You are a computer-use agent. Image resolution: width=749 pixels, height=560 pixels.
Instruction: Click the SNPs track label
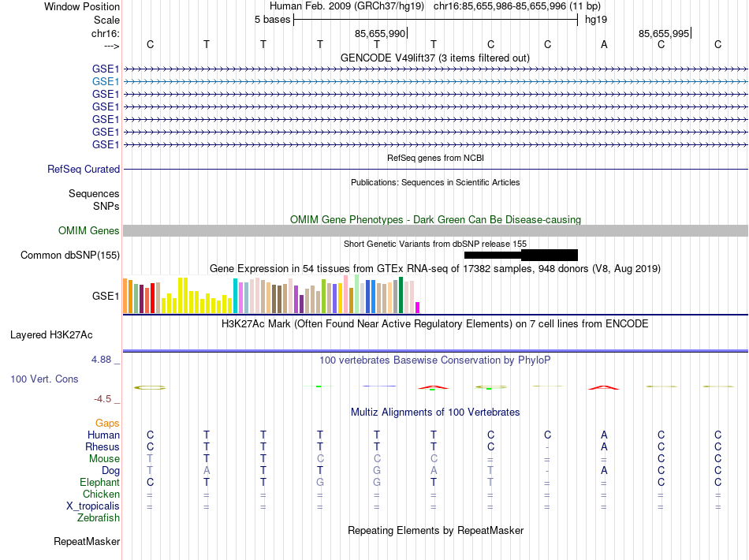[106, 206]
